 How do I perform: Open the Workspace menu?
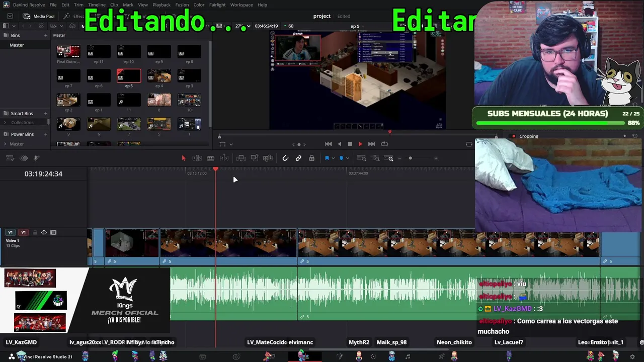(x=242, y=5)
